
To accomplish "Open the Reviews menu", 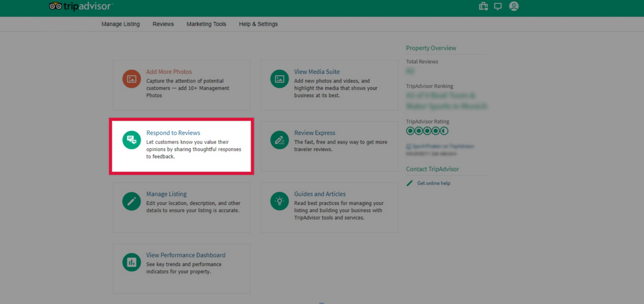I will [x=163, y=24].
